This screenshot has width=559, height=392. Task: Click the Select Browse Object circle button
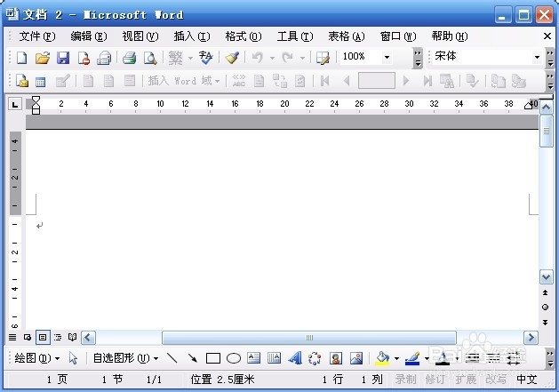[545, 307]
